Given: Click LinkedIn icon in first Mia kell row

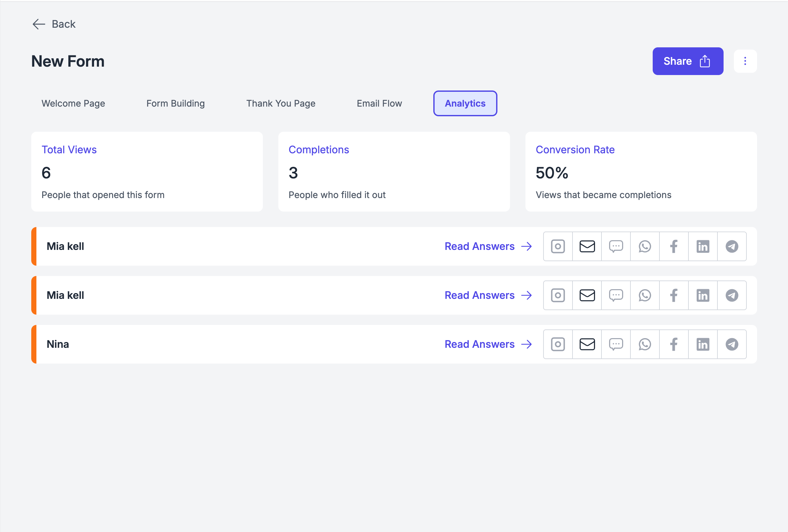Looking at the screenshot, I should click(703, 246).
